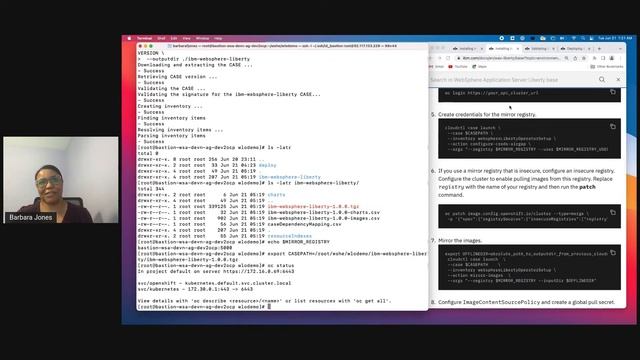Open the Other Bookmarks folder
The height and width of the screenshot is (360, 640).
pos(607,67)
